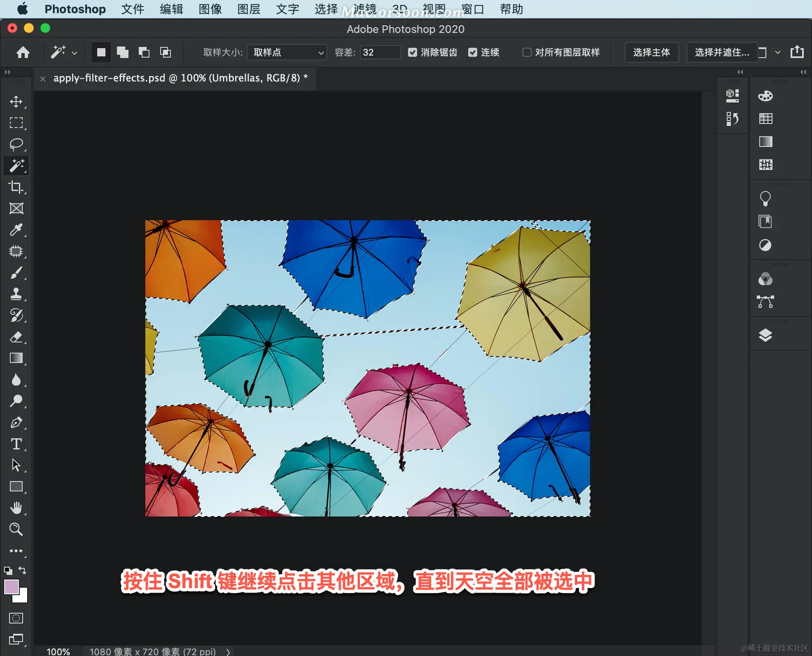Enable 对所有图层取样 checkbox

click(527, 52)
